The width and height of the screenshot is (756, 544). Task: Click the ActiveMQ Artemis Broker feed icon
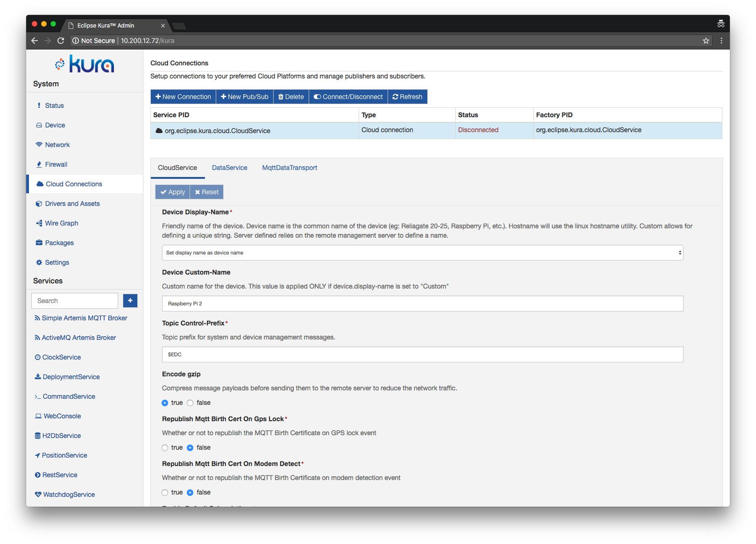[37, 338]
